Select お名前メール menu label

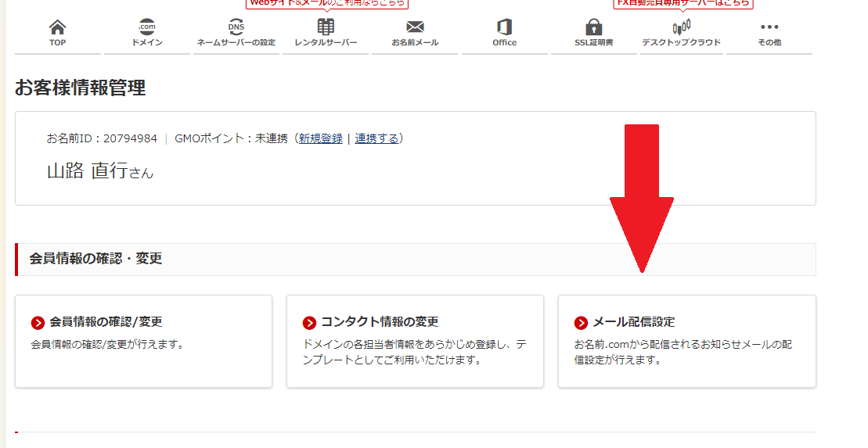[x=415, y=42]
